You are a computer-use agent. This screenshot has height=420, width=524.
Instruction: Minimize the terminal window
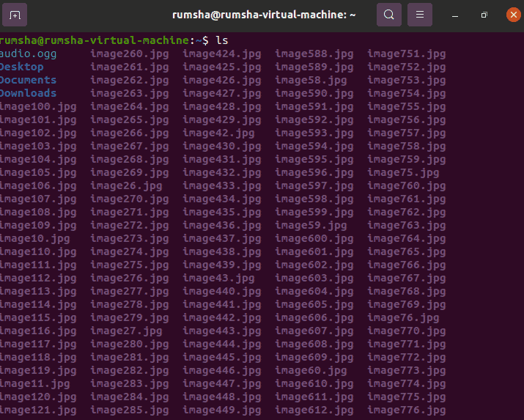tap(455, 15)
